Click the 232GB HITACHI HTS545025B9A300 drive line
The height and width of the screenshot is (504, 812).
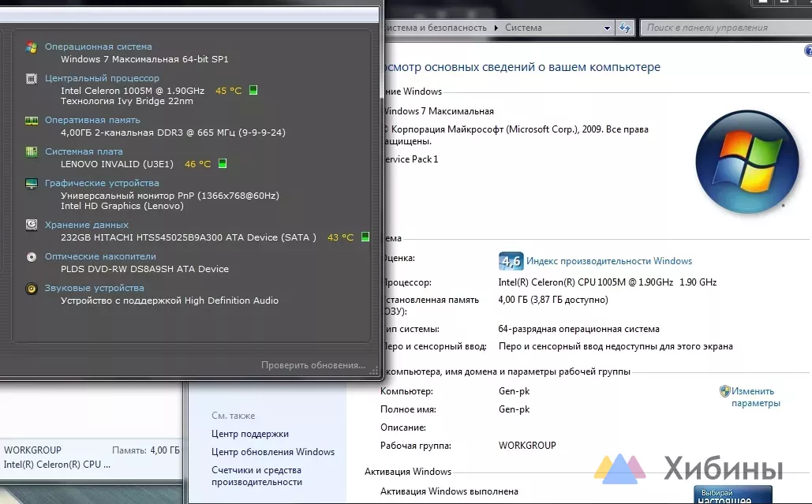[x=189, y=237]
